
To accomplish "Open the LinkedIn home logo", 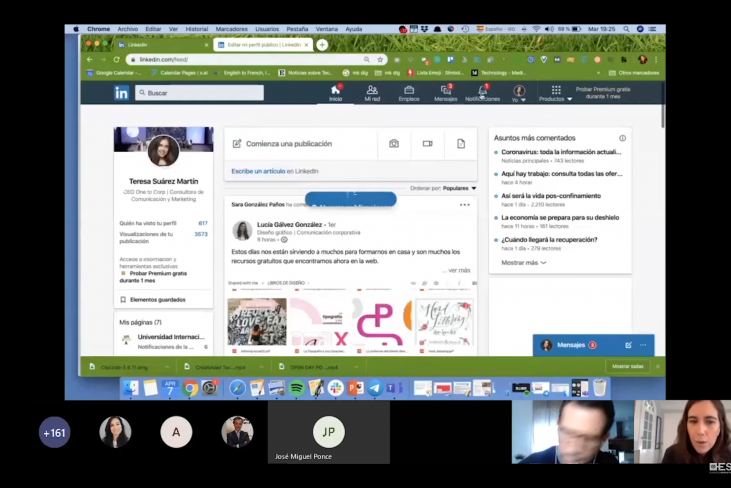I will 121,93.
